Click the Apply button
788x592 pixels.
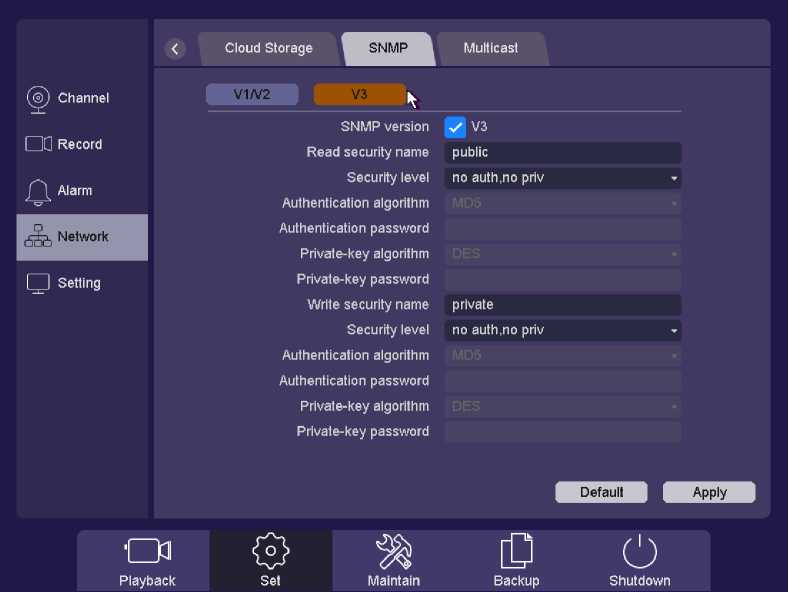click(x=709, y=492)
